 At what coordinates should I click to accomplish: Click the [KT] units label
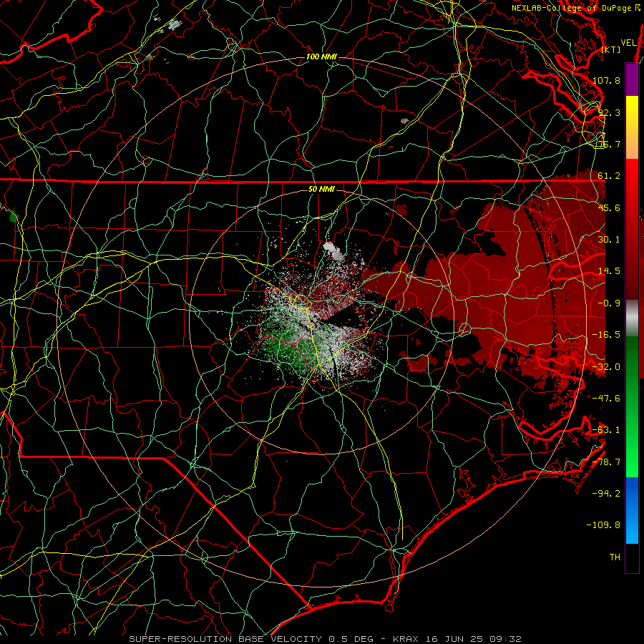611,49
